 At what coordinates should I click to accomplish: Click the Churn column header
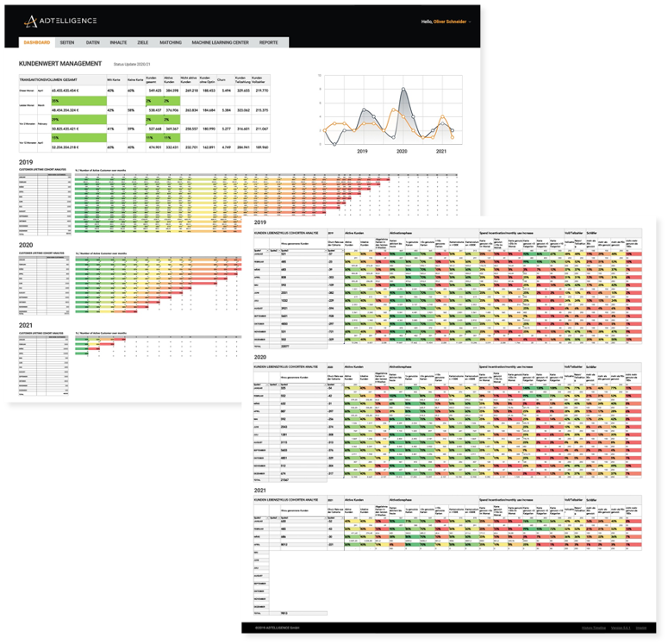point(225,79)
